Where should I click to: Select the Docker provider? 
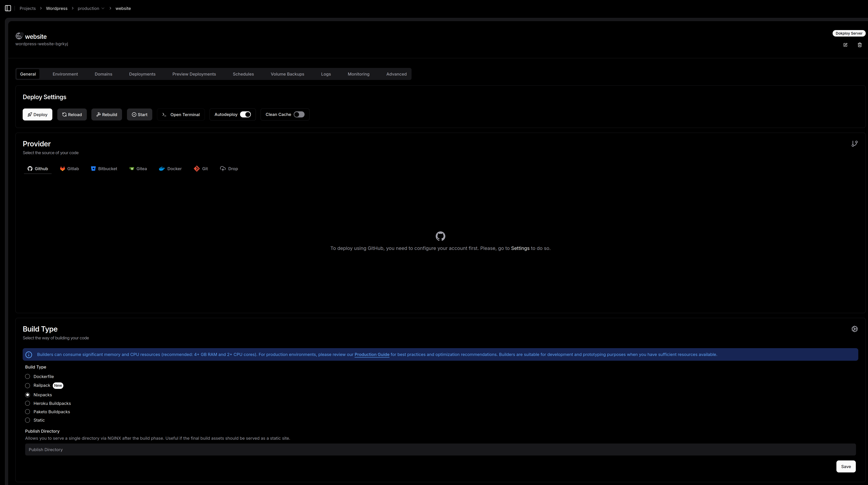tap(170, 168)
